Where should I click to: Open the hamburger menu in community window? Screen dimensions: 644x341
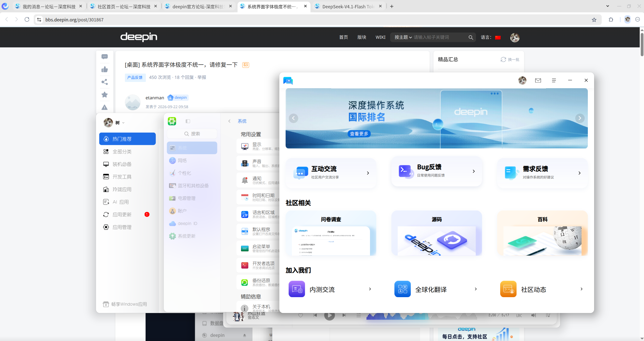point(554,80)
